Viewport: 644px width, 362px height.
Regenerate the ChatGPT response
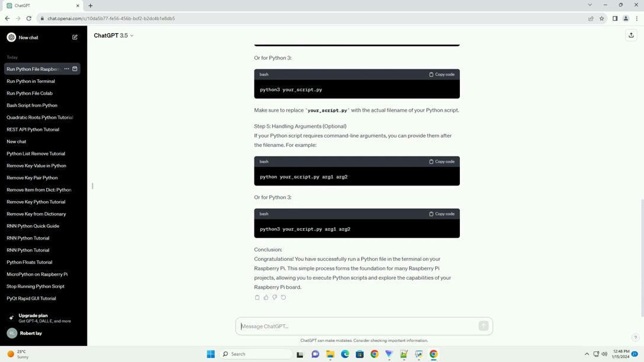[284, 297]
